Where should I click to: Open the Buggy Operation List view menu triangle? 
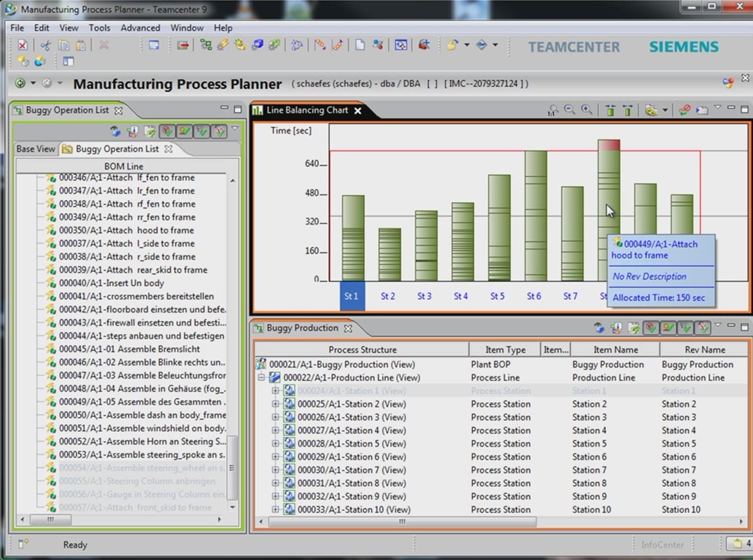(235, 128)
